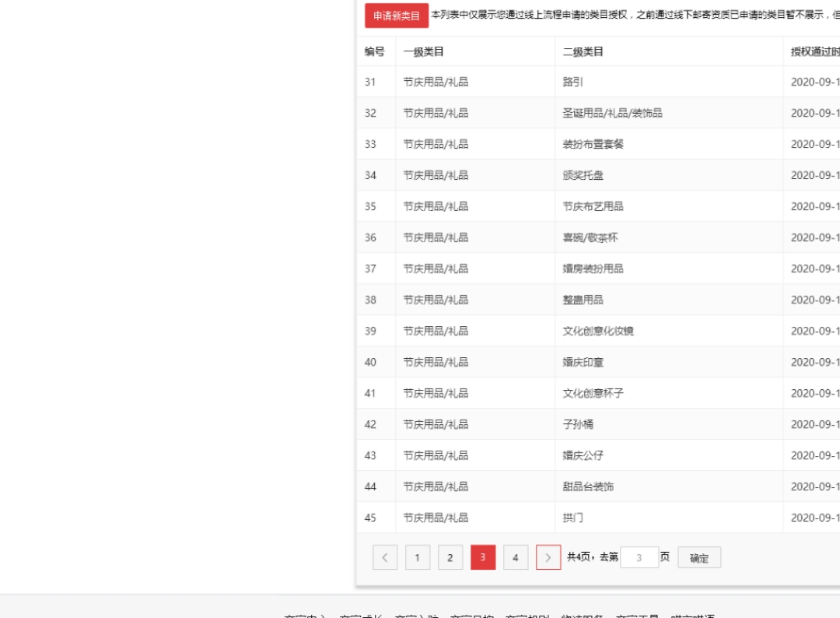The image size is (840, 618).
Task: Click the 编号 column header
Action: point(374,51)
